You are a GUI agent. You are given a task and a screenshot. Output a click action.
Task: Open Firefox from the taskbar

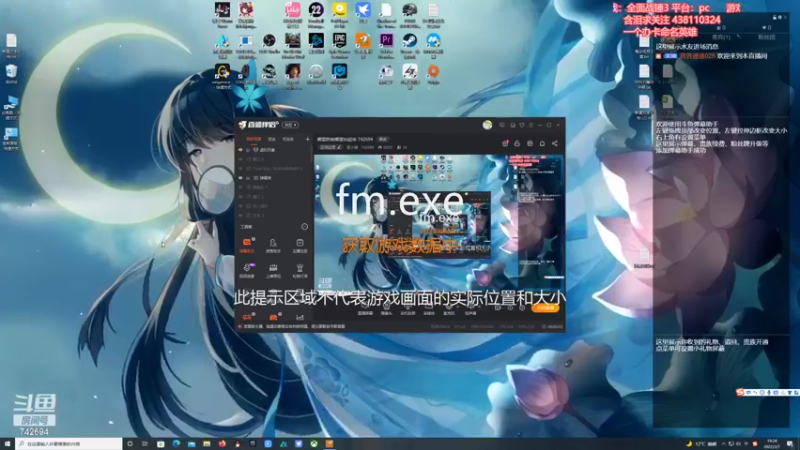pos(222,444)
